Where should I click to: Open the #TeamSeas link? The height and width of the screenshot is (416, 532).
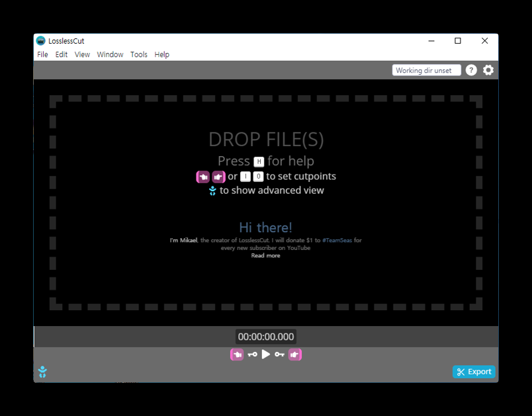pyautogui.click(x=337, y=240)
